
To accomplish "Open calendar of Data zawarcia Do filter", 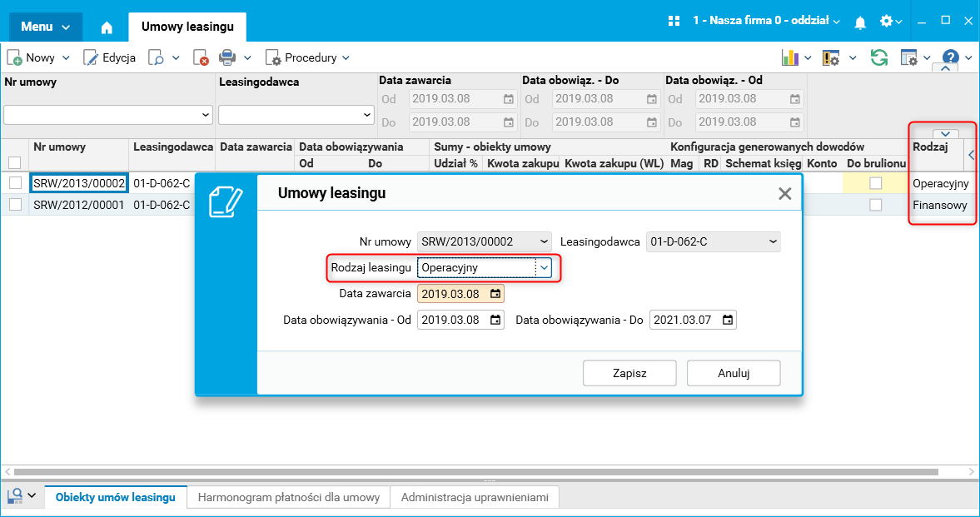I will [508, 122].
